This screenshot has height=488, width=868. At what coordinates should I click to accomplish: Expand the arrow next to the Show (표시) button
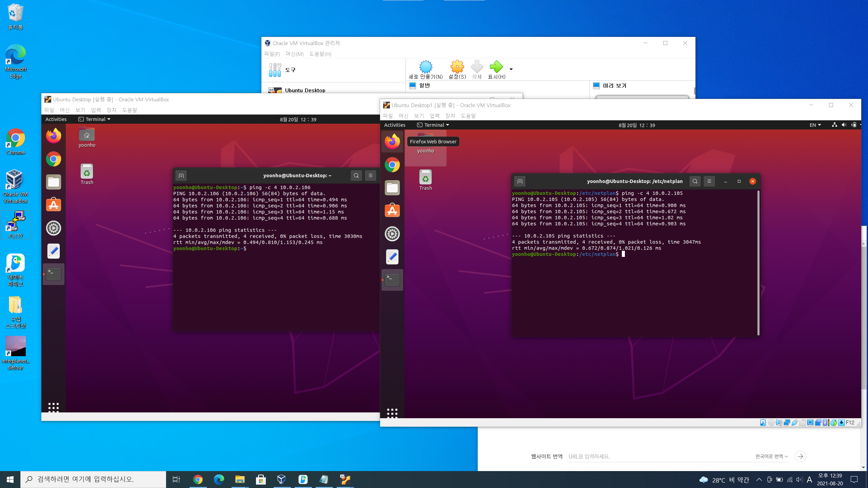tap(511, 69)
